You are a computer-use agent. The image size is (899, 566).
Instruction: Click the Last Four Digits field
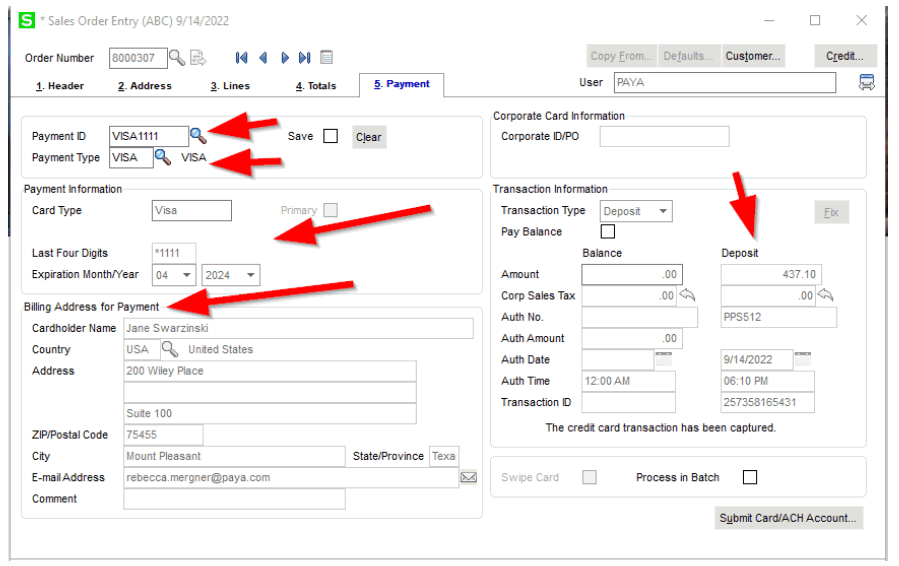click(174, 253)
